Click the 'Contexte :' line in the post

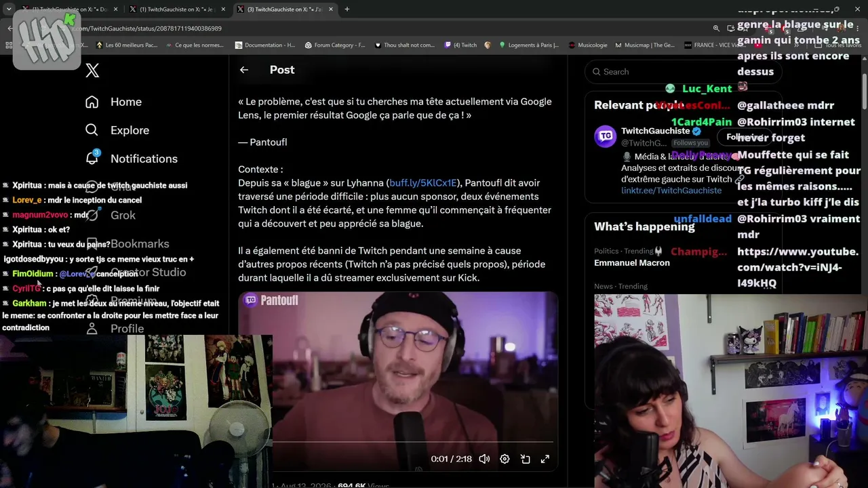(260, 169)
